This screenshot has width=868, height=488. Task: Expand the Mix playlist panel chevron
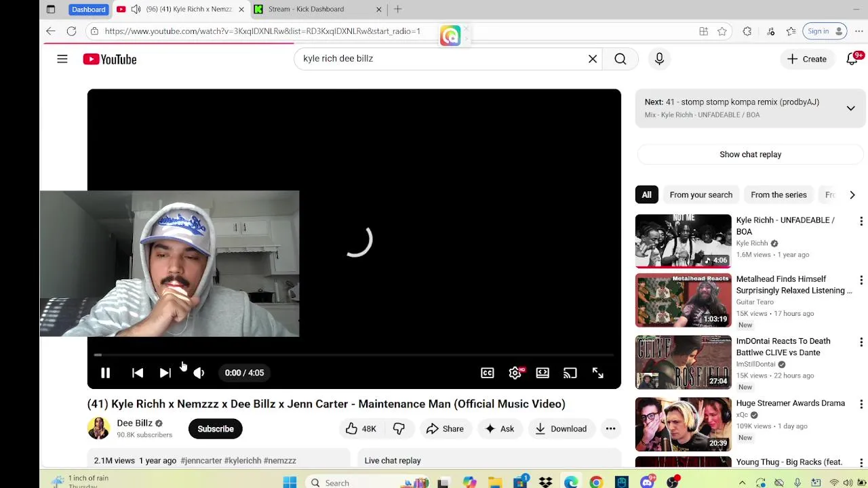pyautogui.click(x=850, y=108)
